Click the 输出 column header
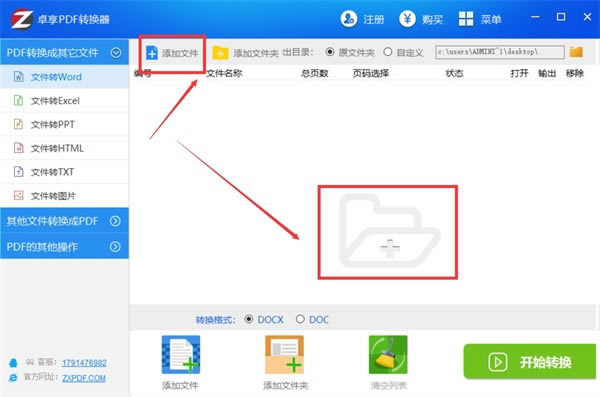The image size is (600, 397). coord(547,73)
